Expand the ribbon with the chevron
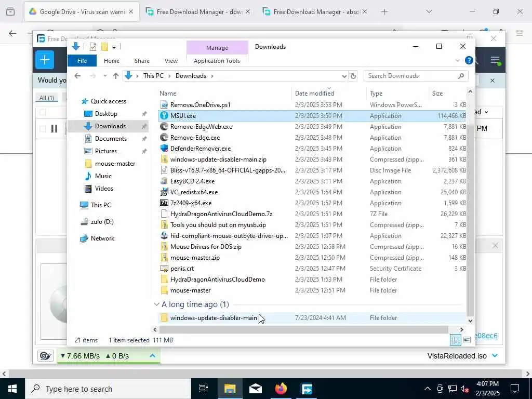 click(x=457, y=60)
